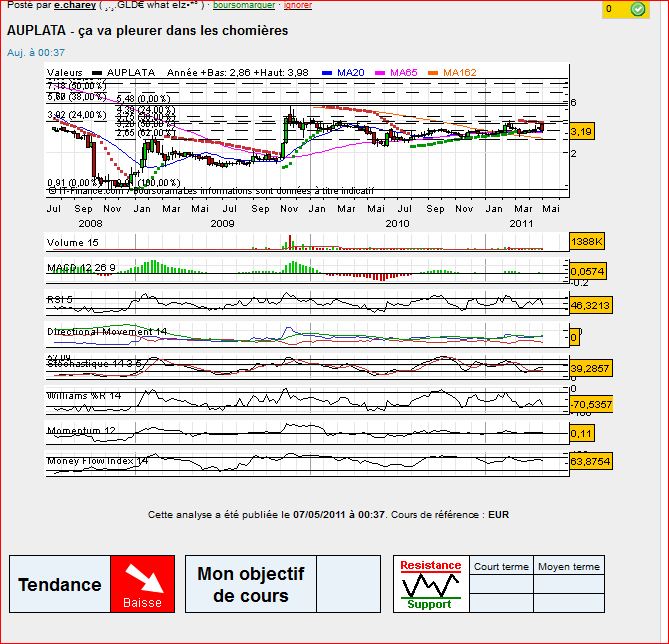
Task: Click the Année +Bas: 2,86 legend text
Action: tap(209, 73)
